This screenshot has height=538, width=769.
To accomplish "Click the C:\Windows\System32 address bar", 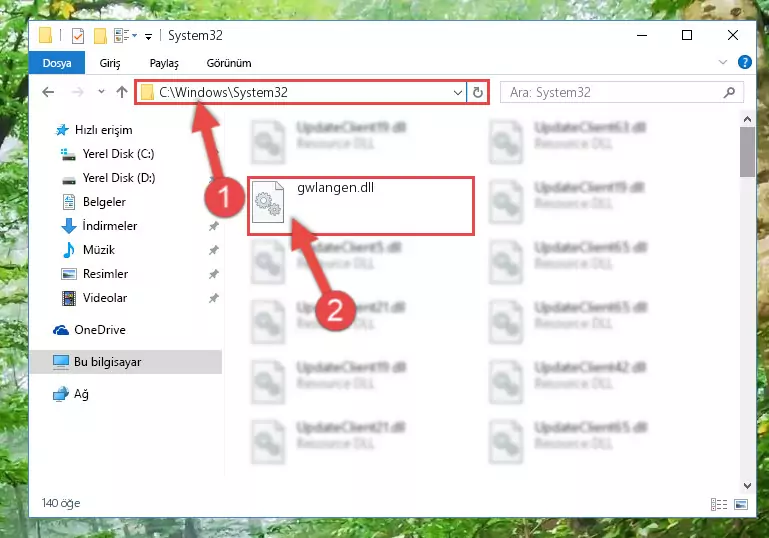I will [300, 92].
